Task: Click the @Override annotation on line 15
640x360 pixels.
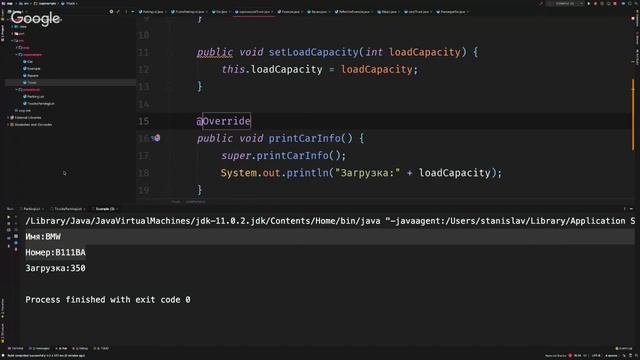Action: point(223,121)
